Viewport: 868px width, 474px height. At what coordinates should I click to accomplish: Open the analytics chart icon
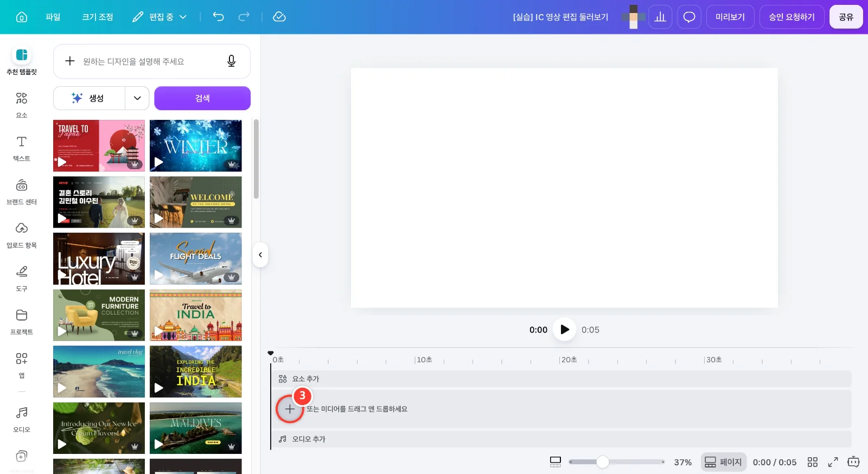point(660,17)
